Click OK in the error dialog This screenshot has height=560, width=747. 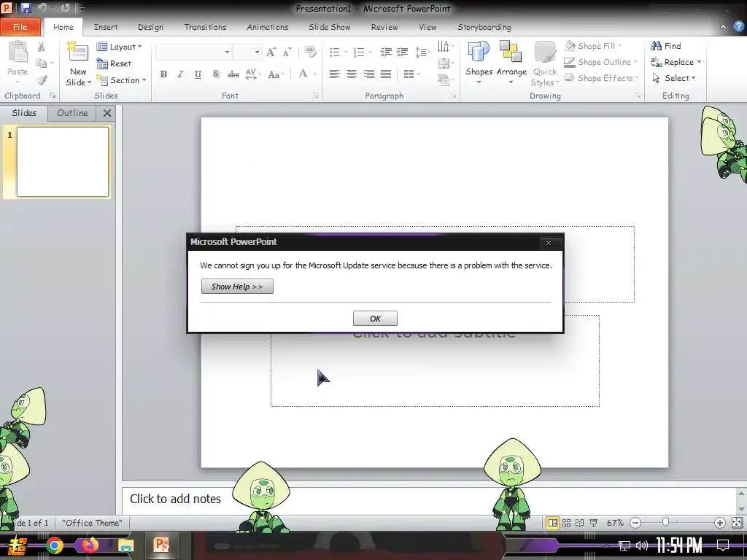[x=375, y=319]
